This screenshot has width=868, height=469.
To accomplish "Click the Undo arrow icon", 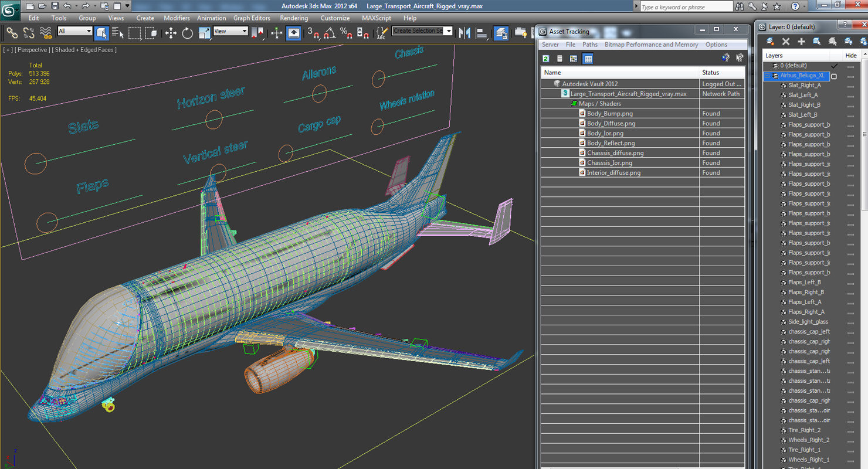I will (67, 6).
